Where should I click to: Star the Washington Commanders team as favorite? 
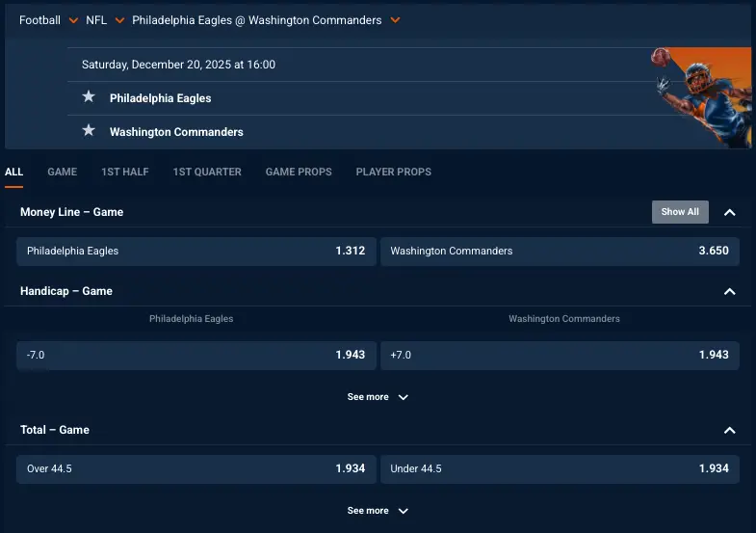pos(90,131)
